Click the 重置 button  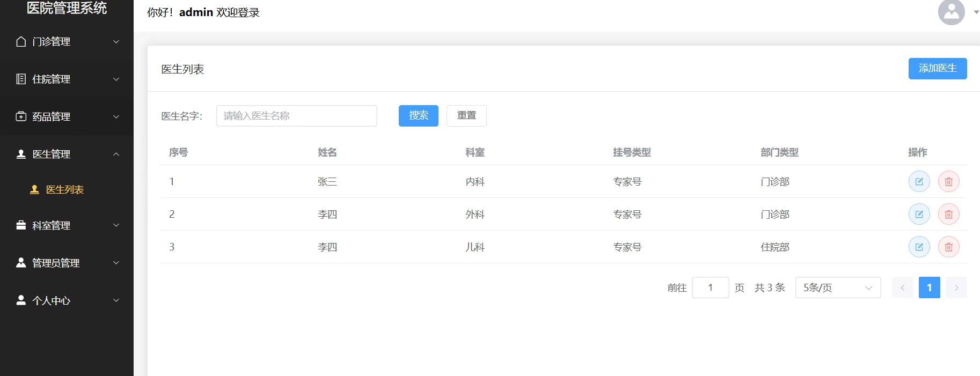click(x=466, y=115)
